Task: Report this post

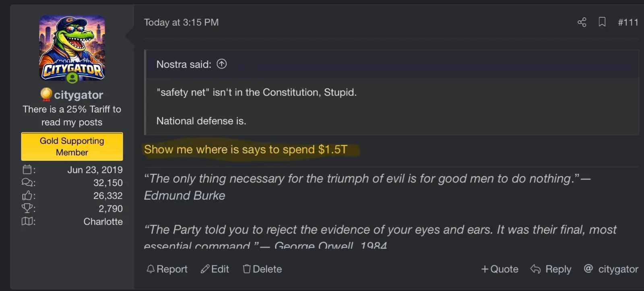Action: click(167, 269)
